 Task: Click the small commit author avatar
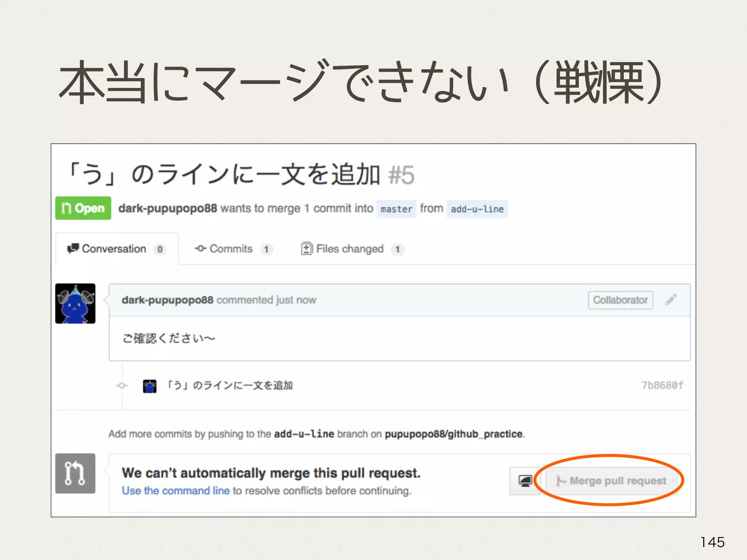150,386
